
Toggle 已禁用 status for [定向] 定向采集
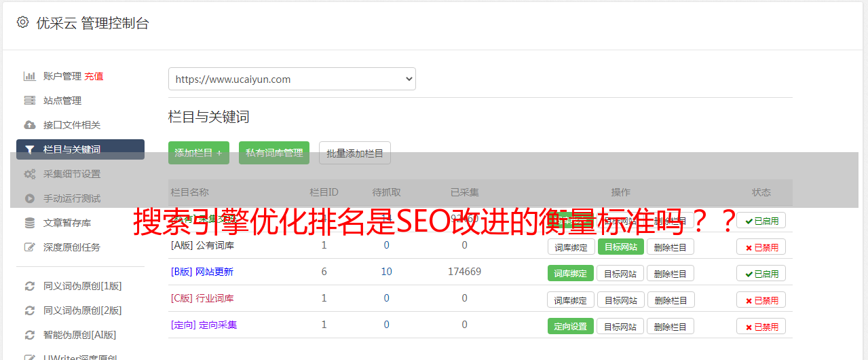761,327
